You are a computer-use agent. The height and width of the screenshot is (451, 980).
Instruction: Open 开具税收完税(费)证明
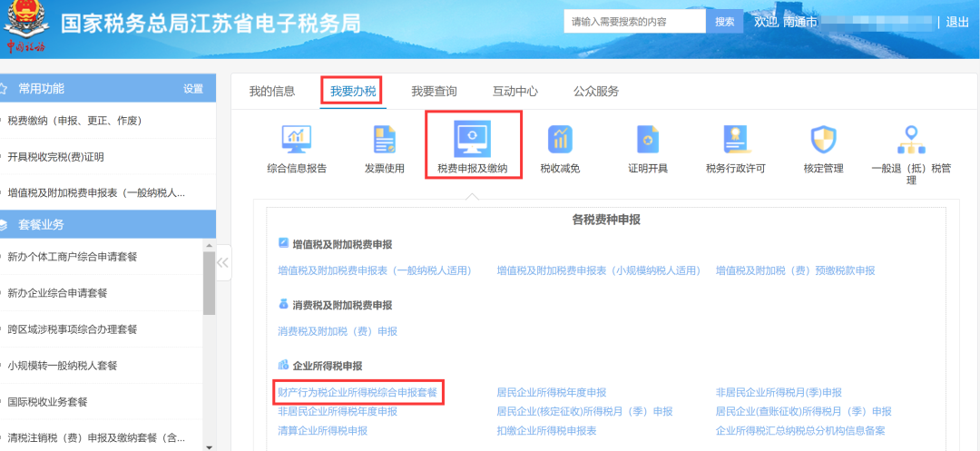(x=55, y=157)
